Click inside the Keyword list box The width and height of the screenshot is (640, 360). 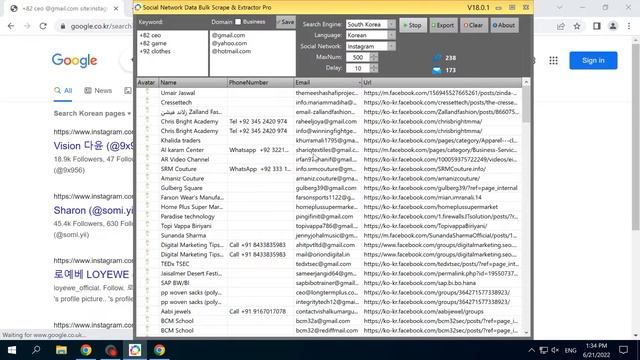coord(172,53)
